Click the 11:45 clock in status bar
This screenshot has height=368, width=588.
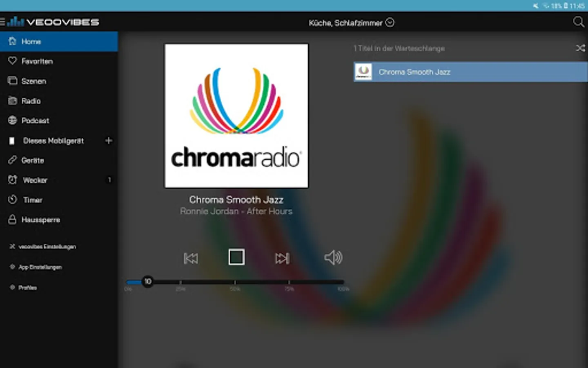(x=577, y=6)
